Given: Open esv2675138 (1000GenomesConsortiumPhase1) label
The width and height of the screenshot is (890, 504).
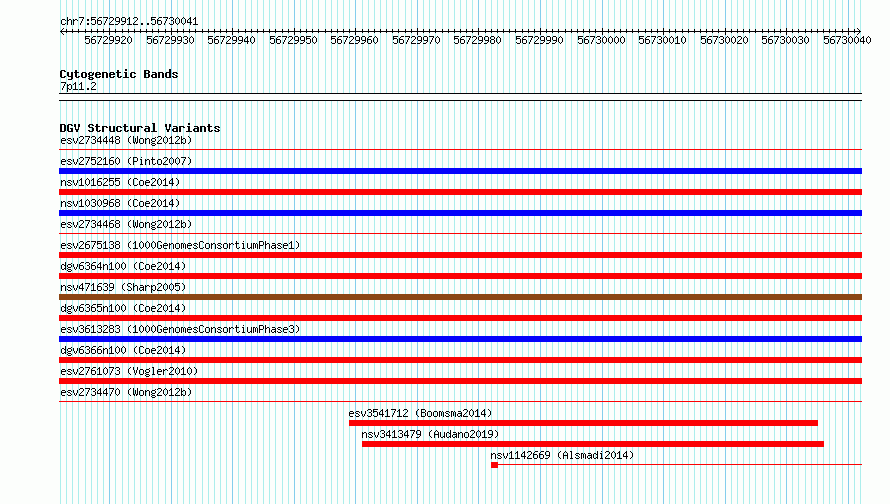Looking at the screenshot, I should click(180, 245).
